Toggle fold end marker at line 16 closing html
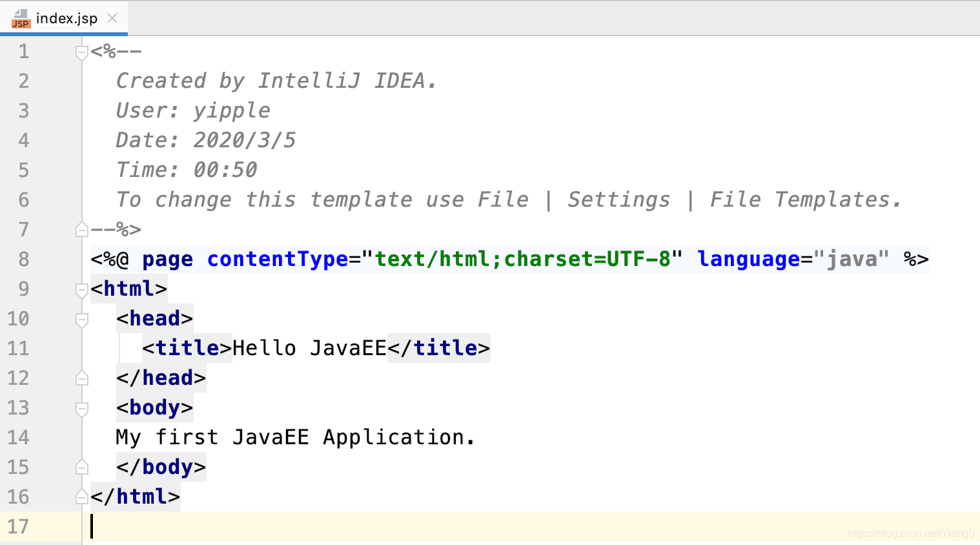The image size is (980, 545). (81, 497)
